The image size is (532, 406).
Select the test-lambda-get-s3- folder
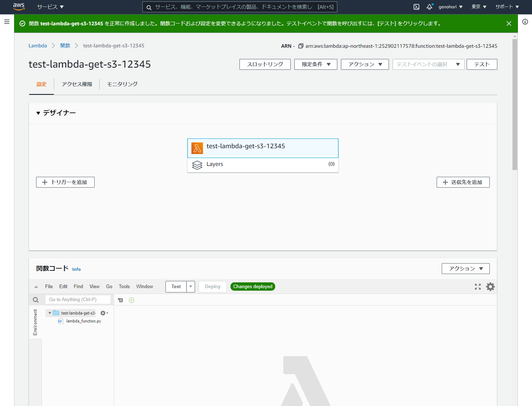pos(78,313)
